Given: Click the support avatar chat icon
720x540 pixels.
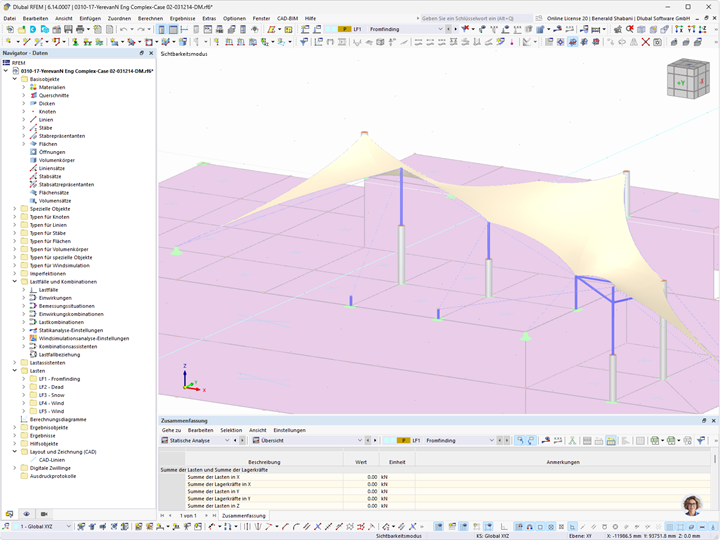Looking at the screenshot, I should 692,506.
